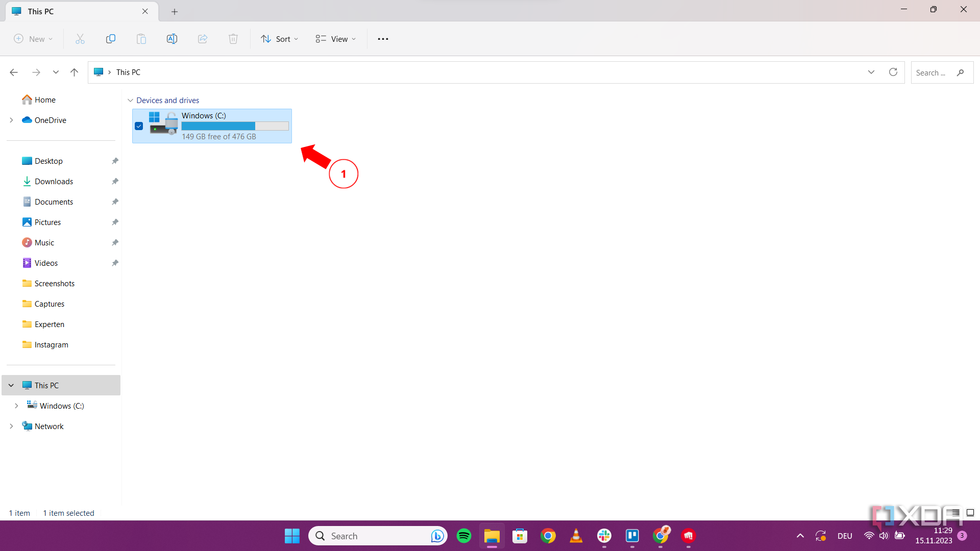Open Spotify from the taskbar
980x551 pixels.
coord(464,536)
